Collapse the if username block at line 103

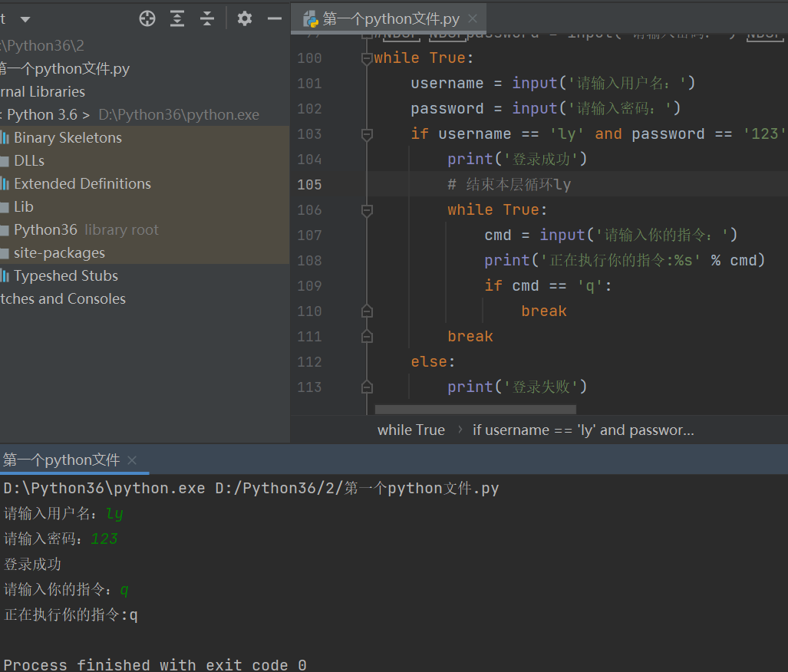pos(367,134)
